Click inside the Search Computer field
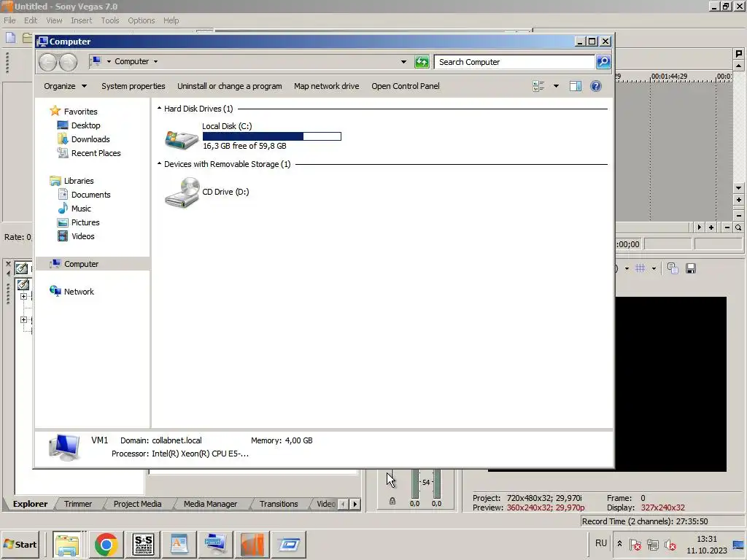Viewport: 747px width, 560px height. pyautogui.click(x=514, y=62)
